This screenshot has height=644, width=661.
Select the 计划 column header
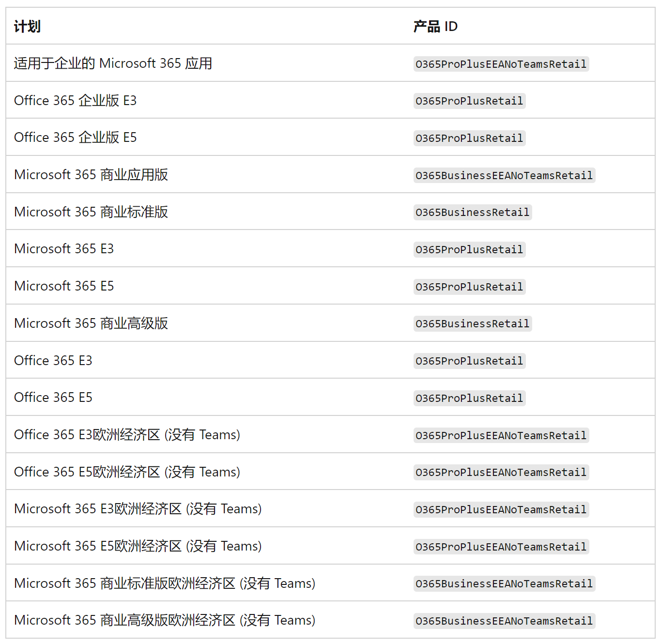tap(27, 26)
